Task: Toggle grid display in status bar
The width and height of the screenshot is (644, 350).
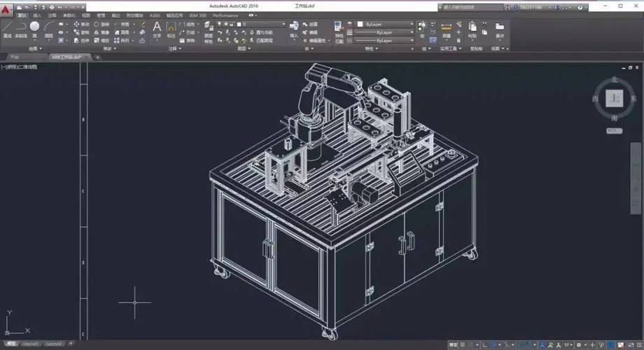Action: pos(463,344)
